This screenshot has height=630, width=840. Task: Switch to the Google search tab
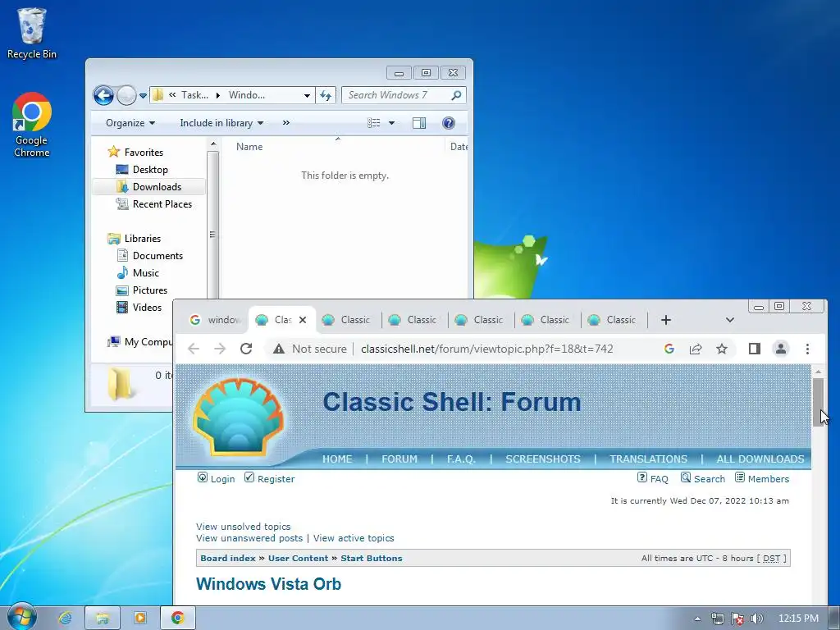pyautogui.click(x=214, y=320)
